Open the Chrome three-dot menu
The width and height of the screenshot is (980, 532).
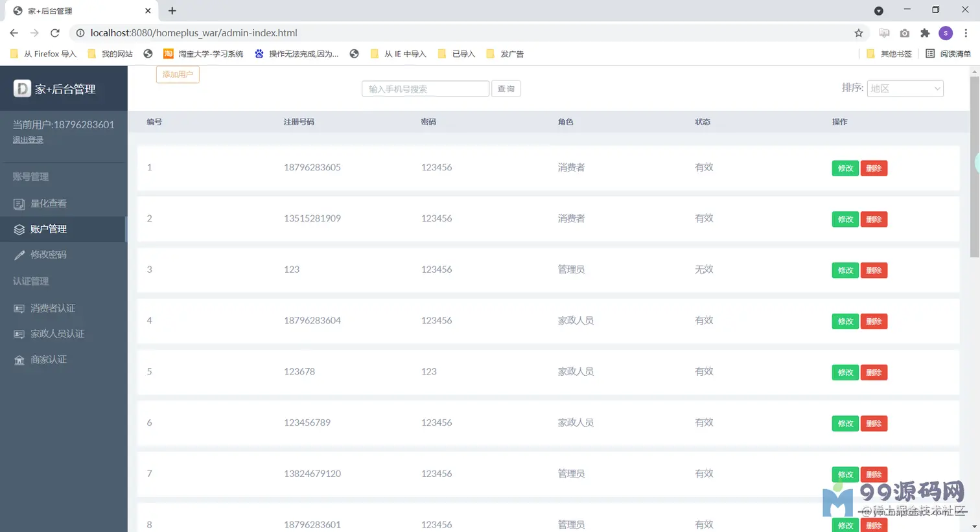point(966,33)
